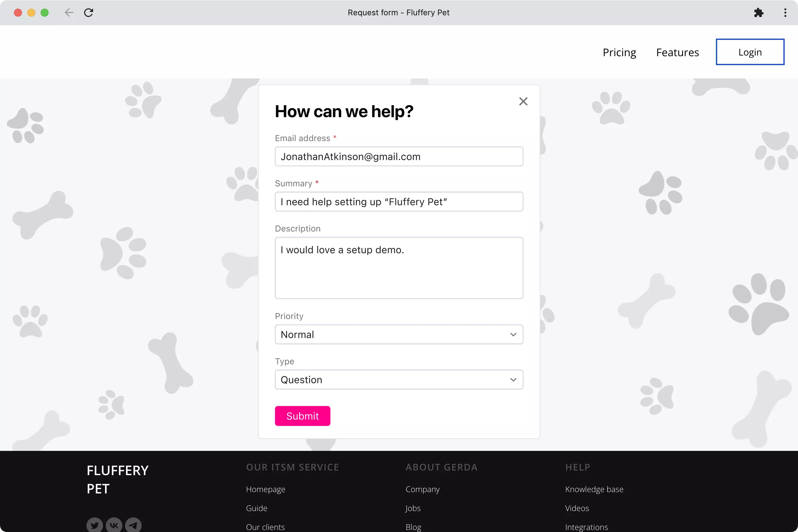Open the Pricing page
This screenshot has height=532, width=798.
click(619, 52)
